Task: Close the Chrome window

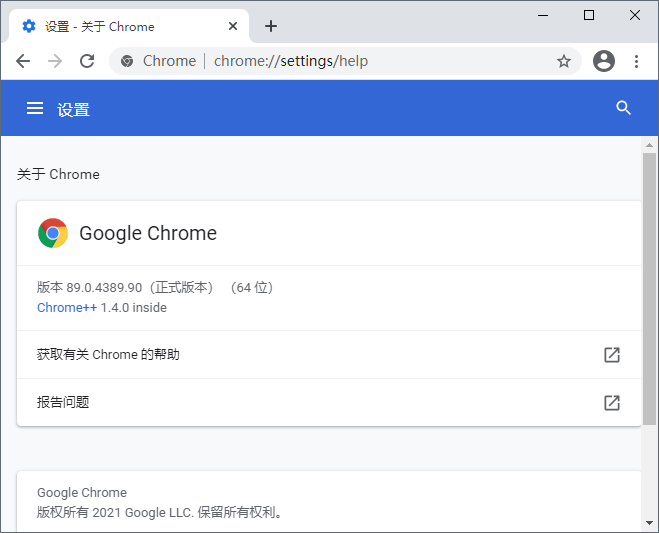Action: (635, 16)
